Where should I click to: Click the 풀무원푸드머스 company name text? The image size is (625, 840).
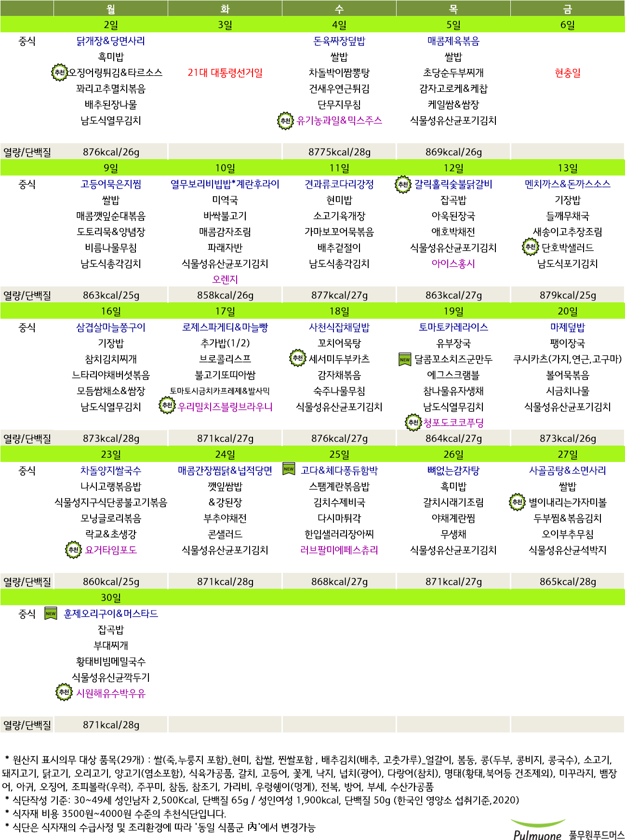(596, 834)
